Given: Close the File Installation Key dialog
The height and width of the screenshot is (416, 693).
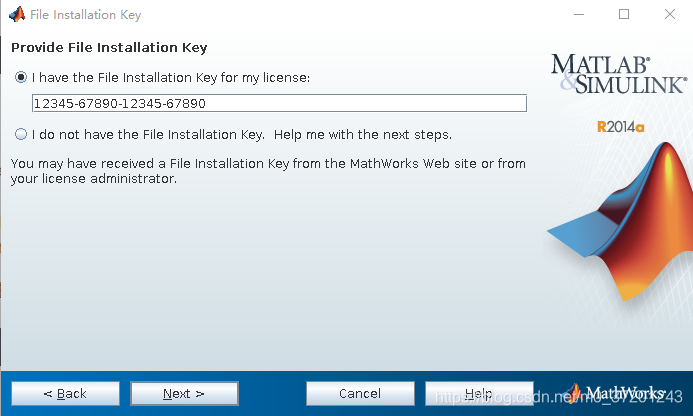Looking at the screenshot, I should click(669, 15).
